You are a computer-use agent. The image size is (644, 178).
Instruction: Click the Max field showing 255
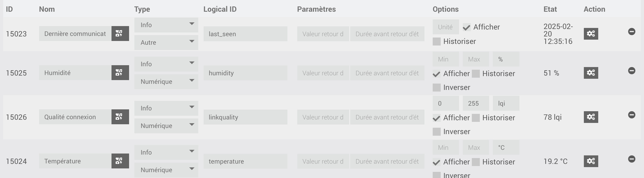tap(476, 104)
